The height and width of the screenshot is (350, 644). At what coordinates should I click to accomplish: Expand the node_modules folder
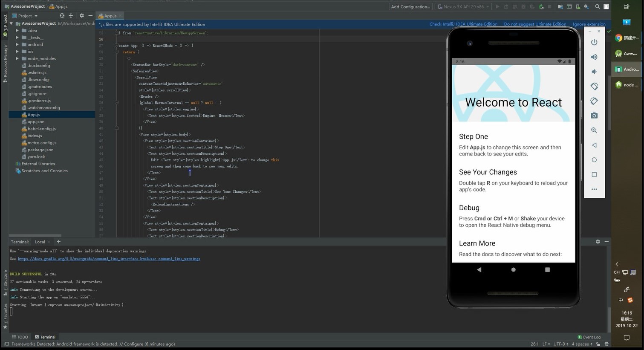tap(17, 58)
